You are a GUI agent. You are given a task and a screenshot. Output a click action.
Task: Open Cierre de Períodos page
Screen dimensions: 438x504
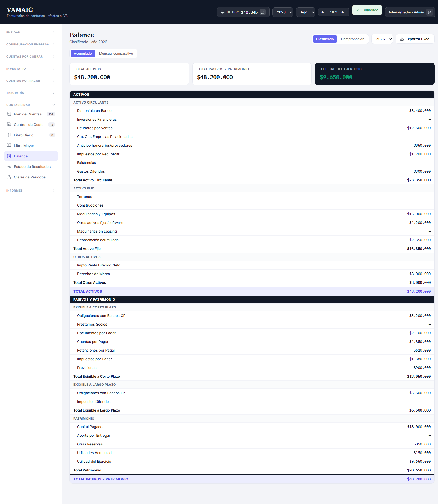tap(31, 177)
